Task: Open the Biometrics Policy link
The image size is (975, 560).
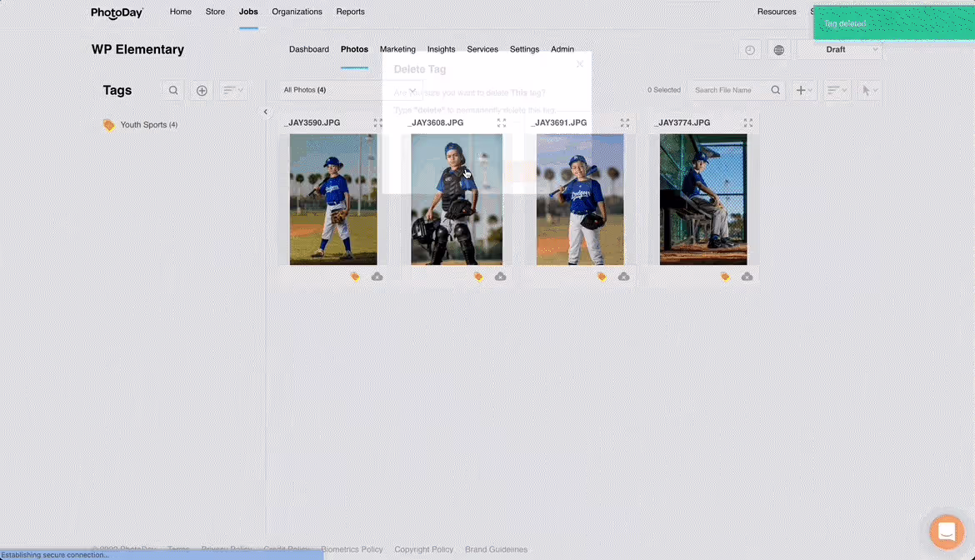Action: (352, 549)
